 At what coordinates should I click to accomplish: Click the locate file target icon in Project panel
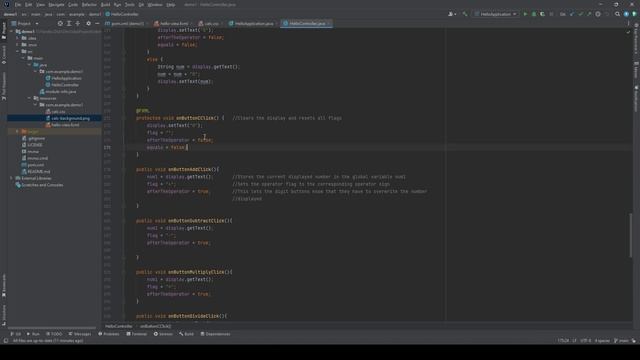click(x=60, y=23)
